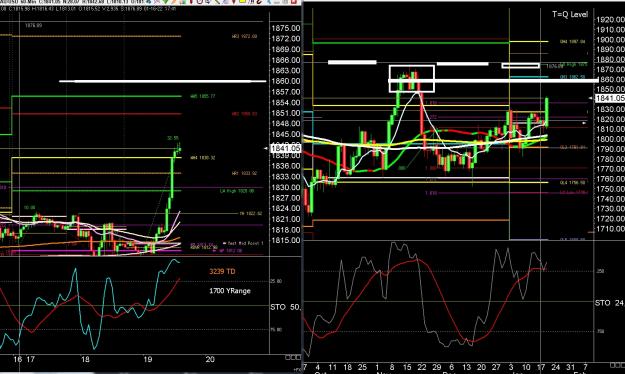The height and width of the screenshot is (374, 625).
Task: Click date label 24 on right chart time axis
Action: [x=555, y=367]
